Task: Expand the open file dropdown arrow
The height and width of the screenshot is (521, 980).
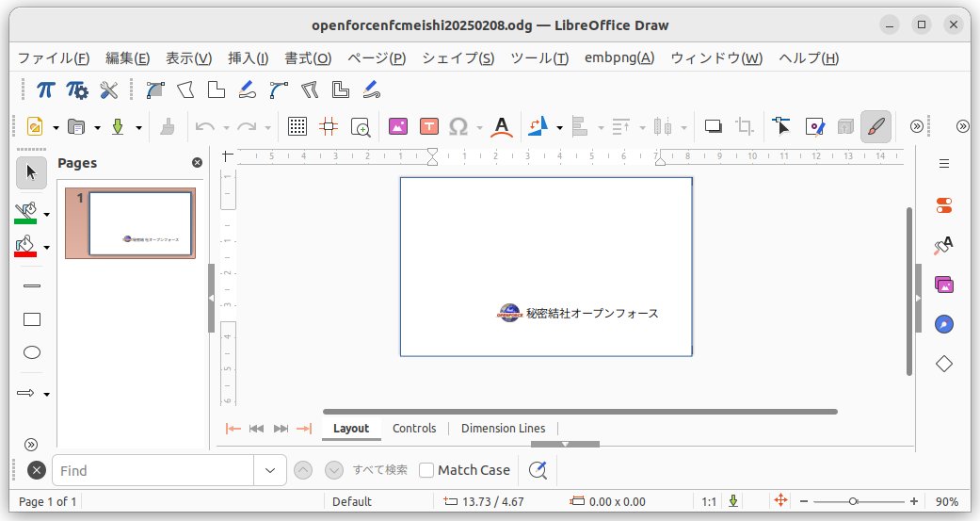Action: point(98,127)
